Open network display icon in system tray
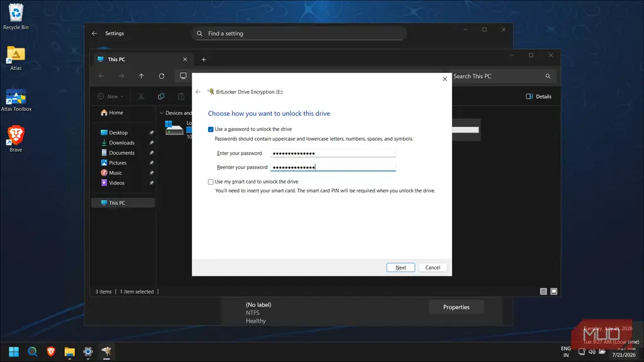This screenshot has height=362, width=644. tap(582, 352)
